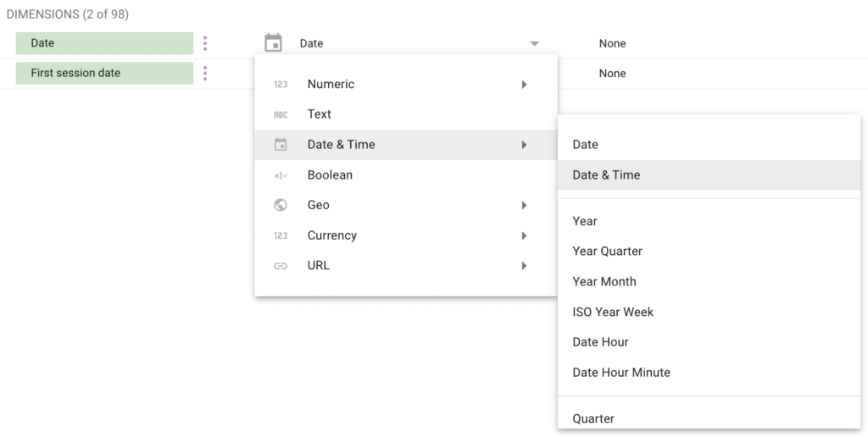Click the ABC icon next to Text
This screenshot has width=868, height=437.
281,114
